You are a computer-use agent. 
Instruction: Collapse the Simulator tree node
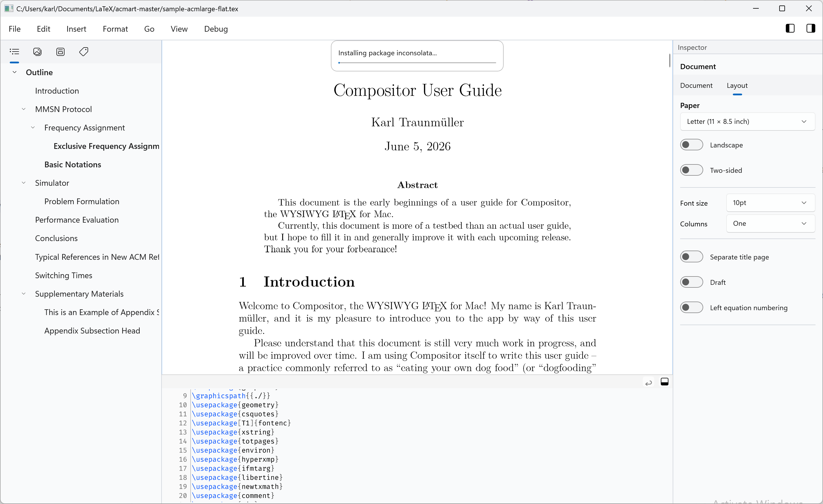click(24, 183)
